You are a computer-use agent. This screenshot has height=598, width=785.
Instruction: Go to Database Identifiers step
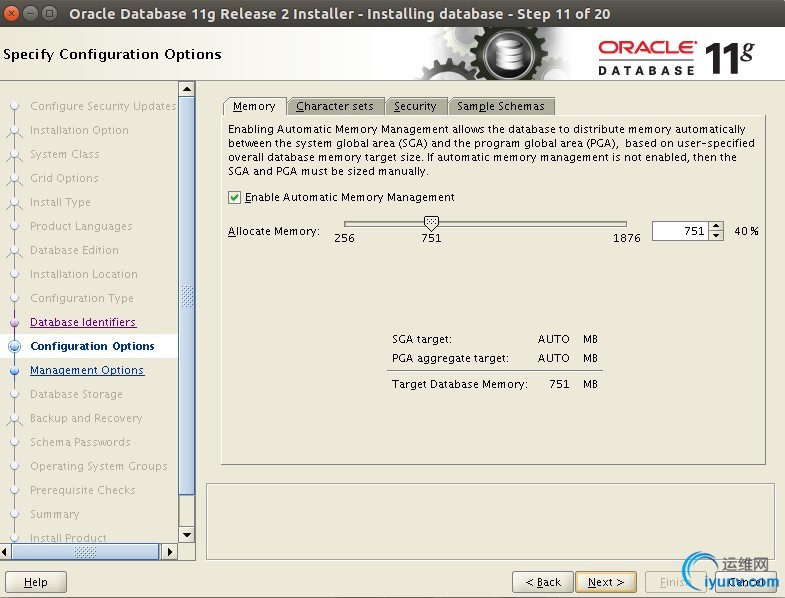83,322
